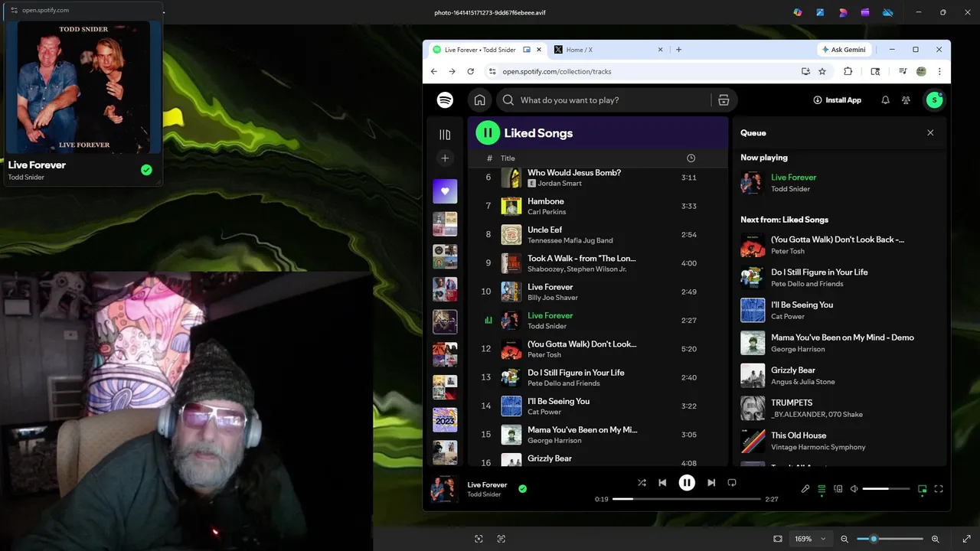
Task: Open Billy Joe Shaver artist link
Action: [x=552, y=298]
